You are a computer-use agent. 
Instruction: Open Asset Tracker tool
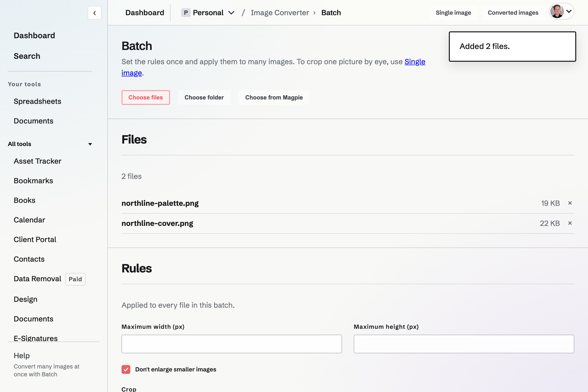point(37,161)
